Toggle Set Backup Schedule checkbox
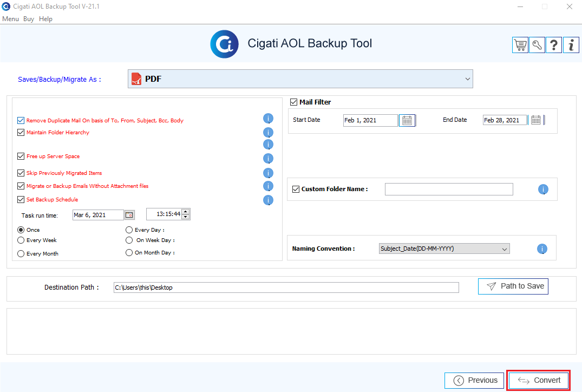 tap(21, 199)
